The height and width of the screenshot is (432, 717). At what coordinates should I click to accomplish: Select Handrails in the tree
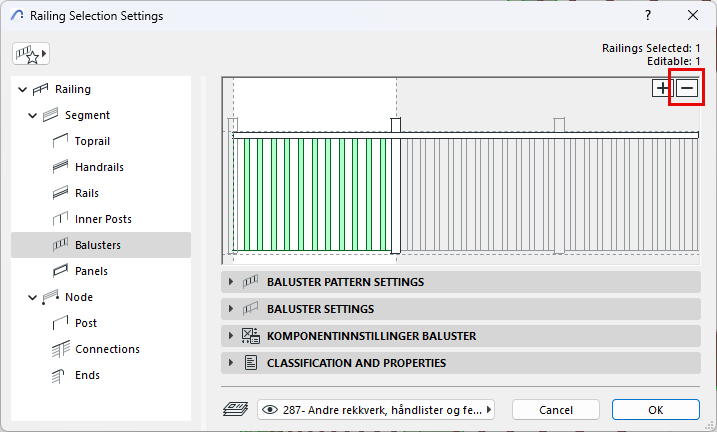[x=99, y=167]
